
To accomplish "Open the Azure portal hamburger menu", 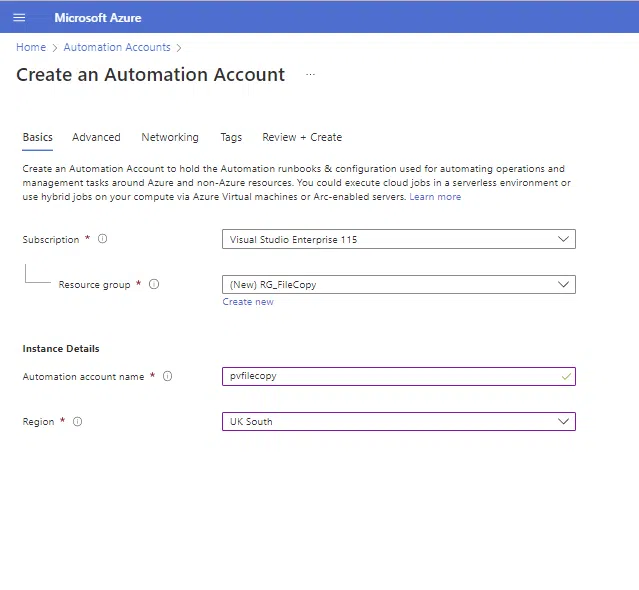I will click(19, 18).
